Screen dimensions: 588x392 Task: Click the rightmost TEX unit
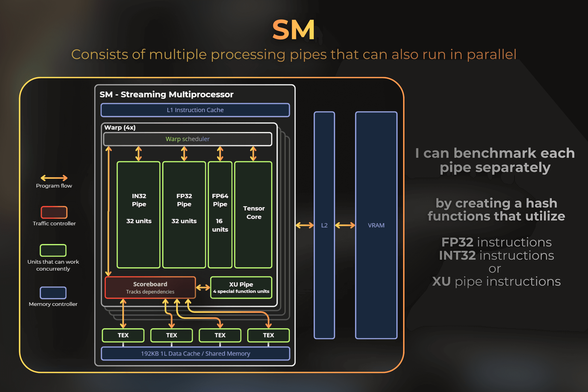[268, 335]
